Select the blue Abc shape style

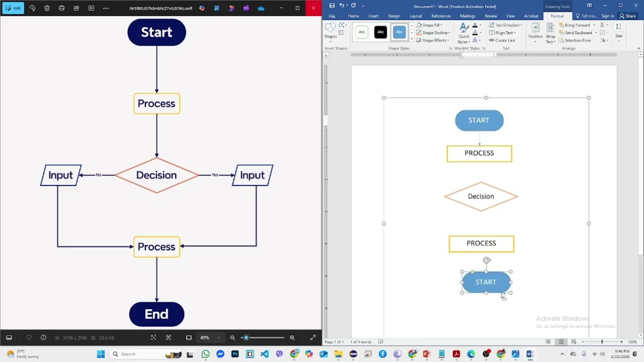399,32
